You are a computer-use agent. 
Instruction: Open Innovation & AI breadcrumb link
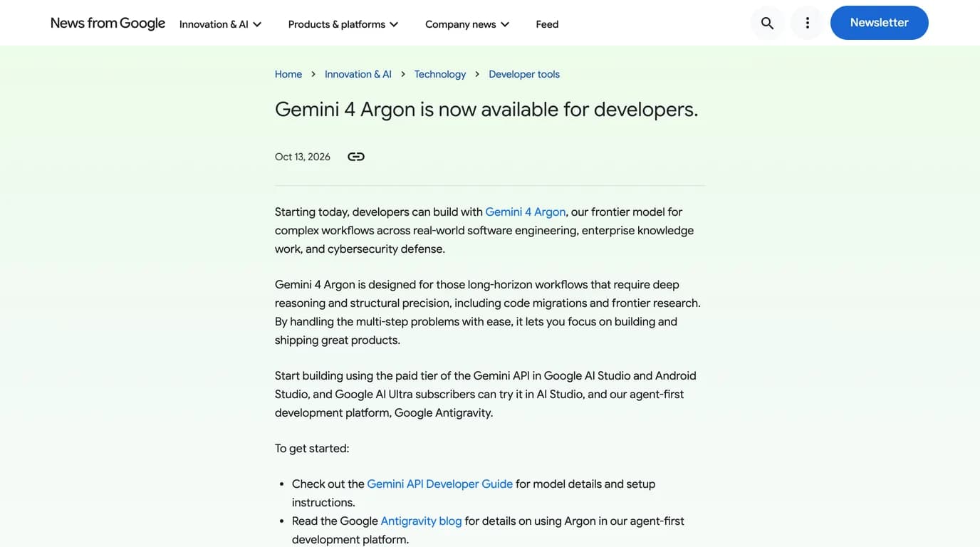coord(358,74)
